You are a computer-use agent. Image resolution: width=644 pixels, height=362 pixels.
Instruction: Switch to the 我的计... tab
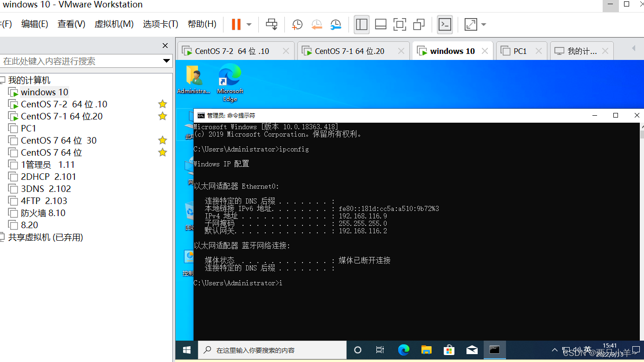[582, 51]
